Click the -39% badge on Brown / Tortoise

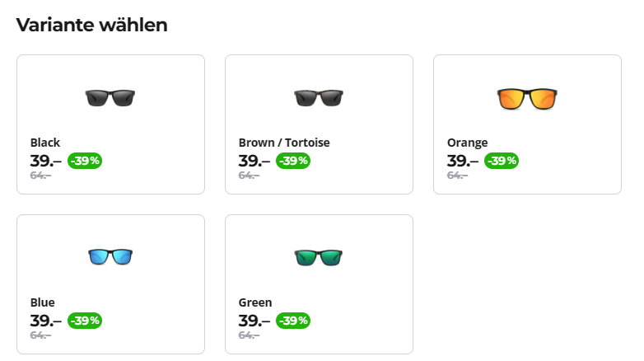[x=293, y=161]
